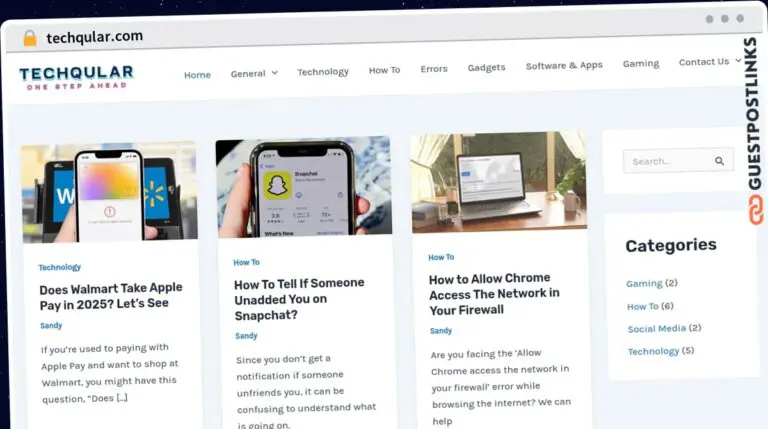Open the Snapchat article thumbnail image

pos(304,187)
